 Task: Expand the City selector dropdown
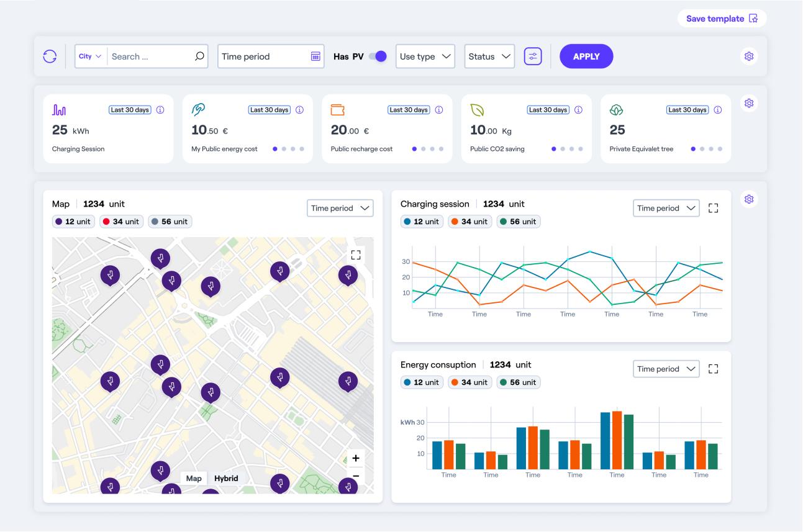pos(90,56)
